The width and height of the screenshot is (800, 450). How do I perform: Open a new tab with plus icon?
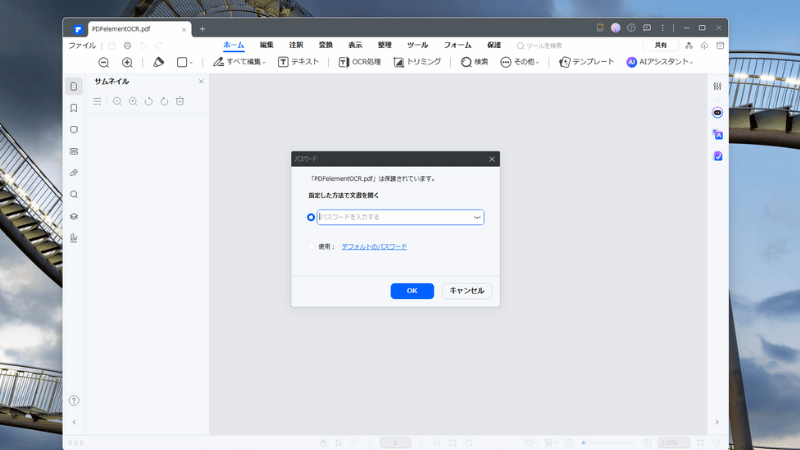click(x=203, y=29)
